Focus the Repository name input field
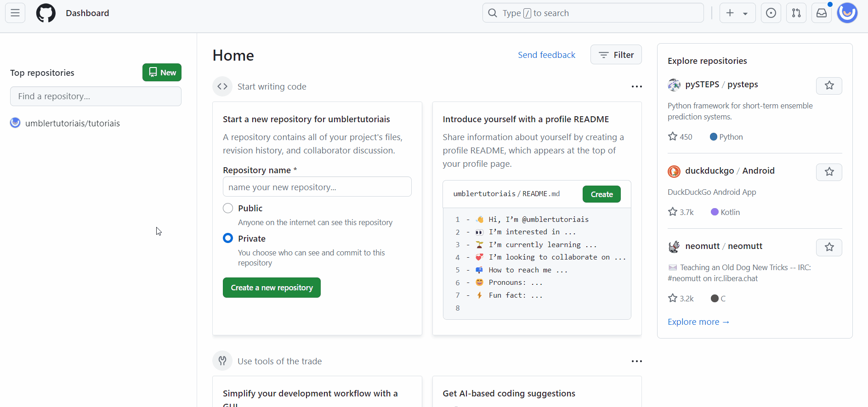 [317, 187]
